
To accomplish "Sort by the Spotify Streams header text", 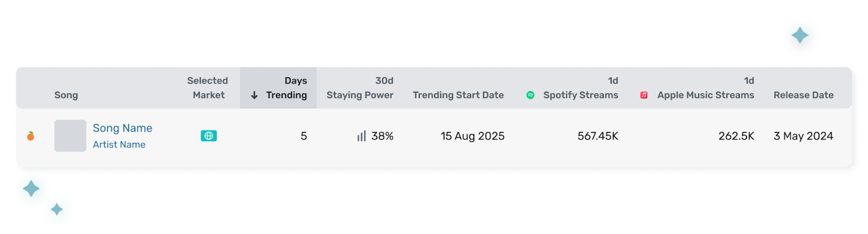I will tap(580, 95).
